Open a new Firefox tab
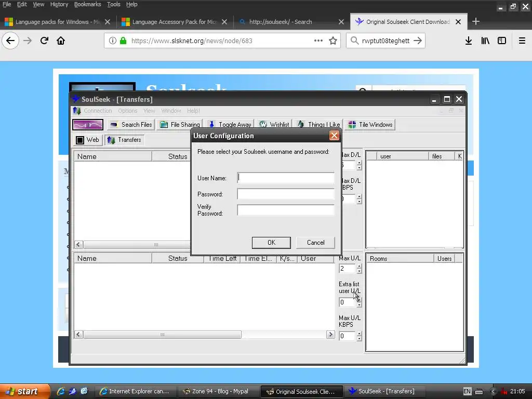532x399 pixels. click(476, 21)
